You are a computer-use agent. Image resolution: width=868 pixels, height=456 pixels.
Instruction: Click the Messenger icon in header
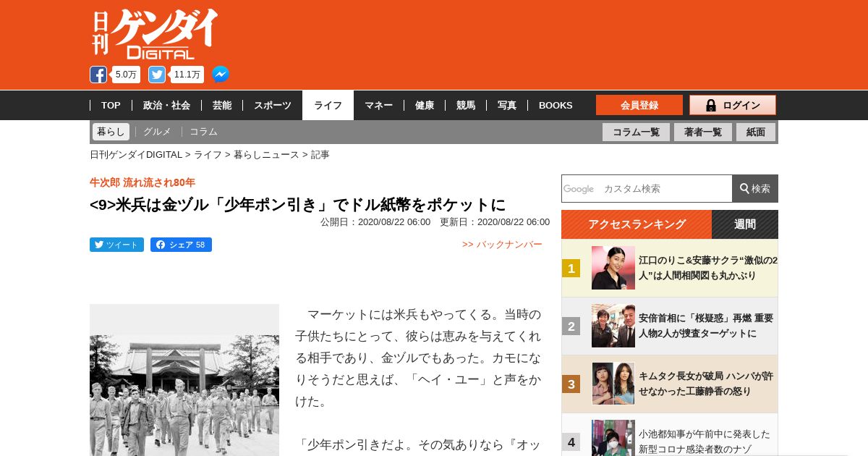point(221,75)
